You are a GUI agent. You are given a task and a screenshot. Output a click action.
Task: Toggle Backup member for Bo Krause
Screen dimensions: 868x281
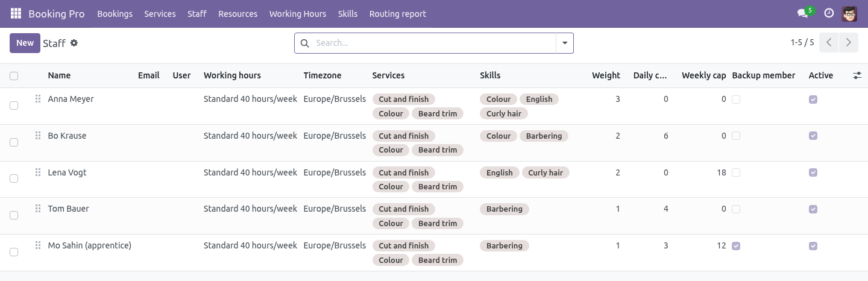(736, 136)
